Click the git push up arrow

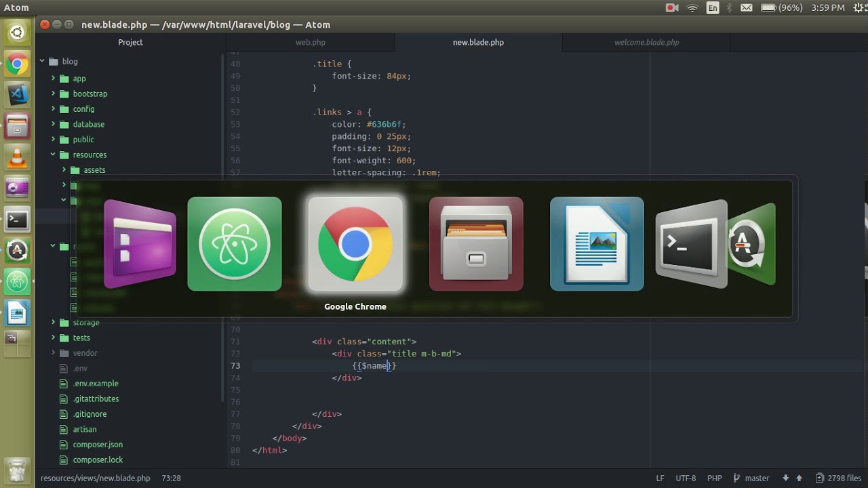[799, 478]
